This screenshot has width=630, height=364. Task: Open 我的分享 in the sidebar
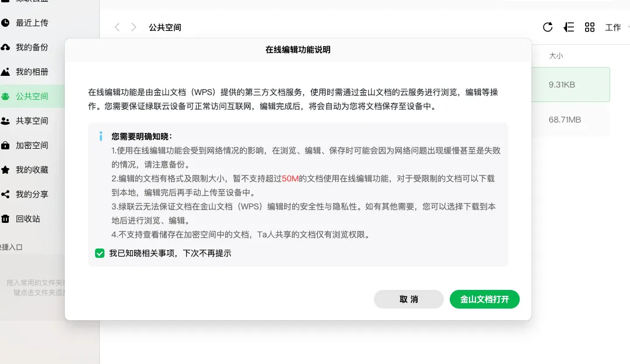point(32,194)
